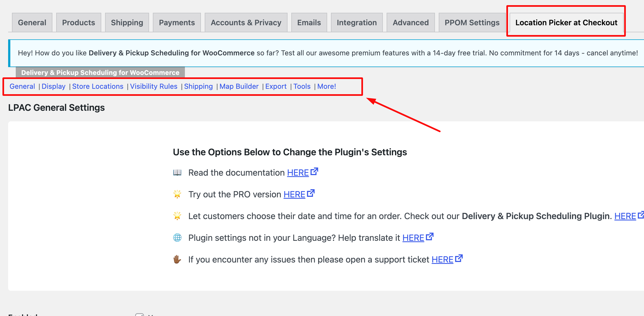This screenshot has width=644, height=316.
Task: Open Store Locations sub-section link
Action: tap(98, 86)
